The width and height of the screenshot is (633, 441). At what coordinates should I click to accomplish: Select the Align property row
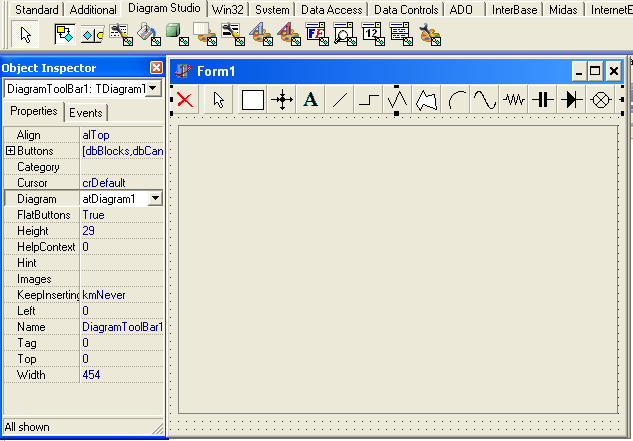point(83,135)
